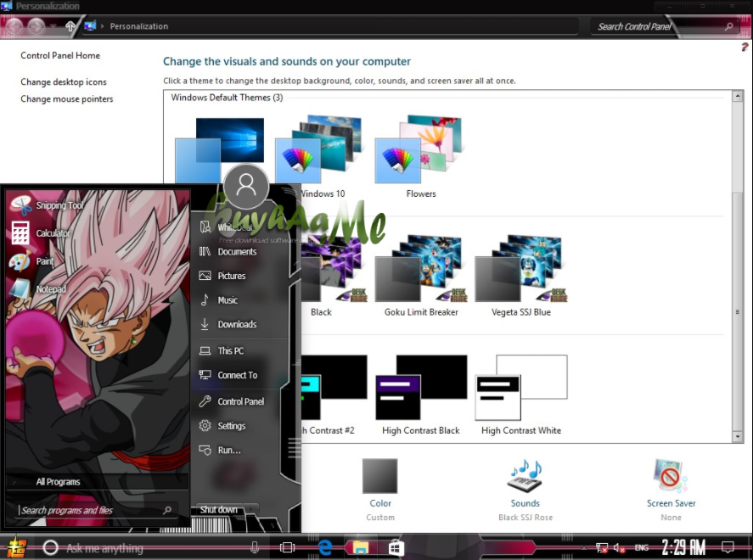Select the Windows default theme thumbnail

(x=220, y=151)
